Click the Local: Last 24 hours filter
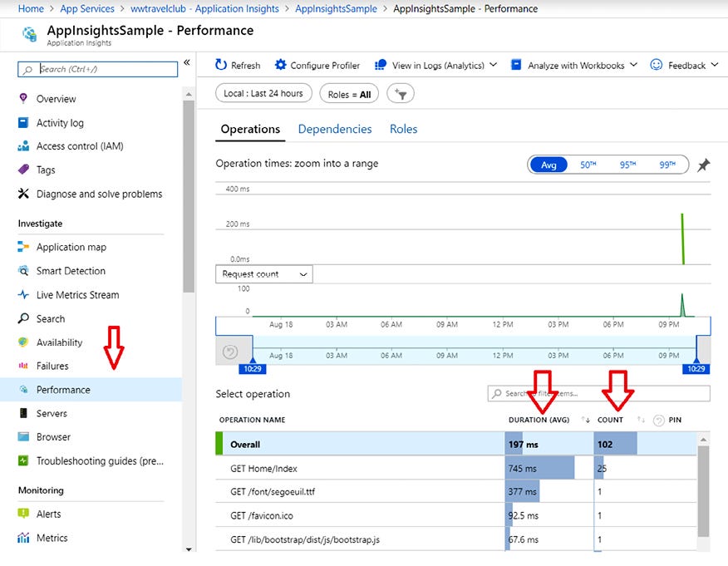This screenshot has height=566, width=728. (x=263, y=93)
